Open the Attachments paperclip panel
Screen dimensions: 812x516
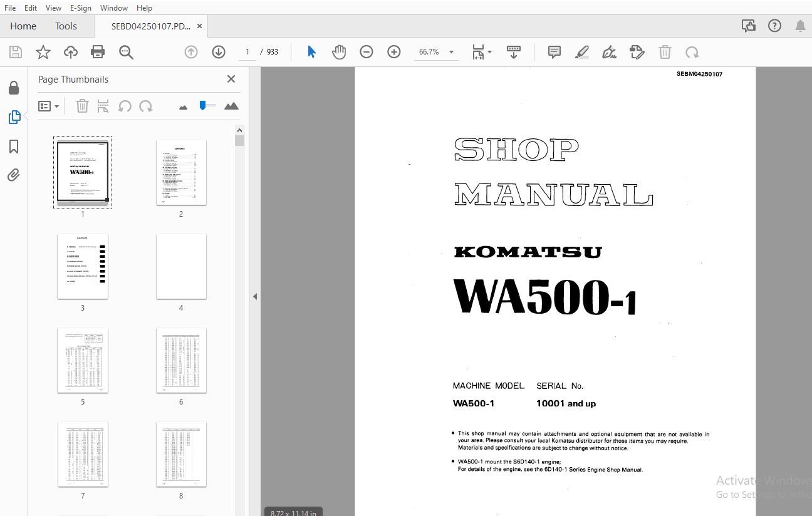14,175
